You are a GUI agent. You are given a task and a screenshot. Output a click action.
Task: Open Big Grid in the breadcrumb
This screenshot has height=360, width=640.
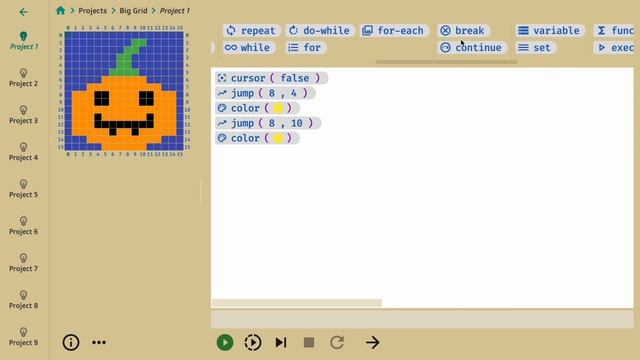click(x=133, y=11)
